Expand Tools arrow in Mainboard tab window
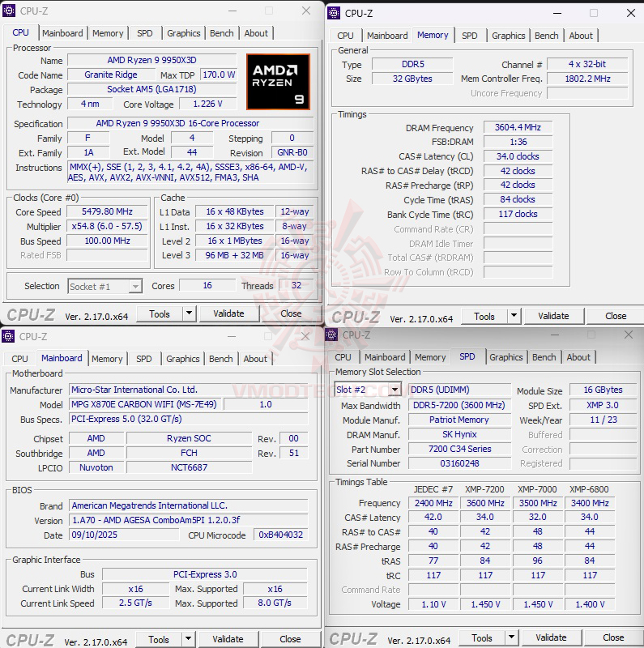 [x=188, y=639]
